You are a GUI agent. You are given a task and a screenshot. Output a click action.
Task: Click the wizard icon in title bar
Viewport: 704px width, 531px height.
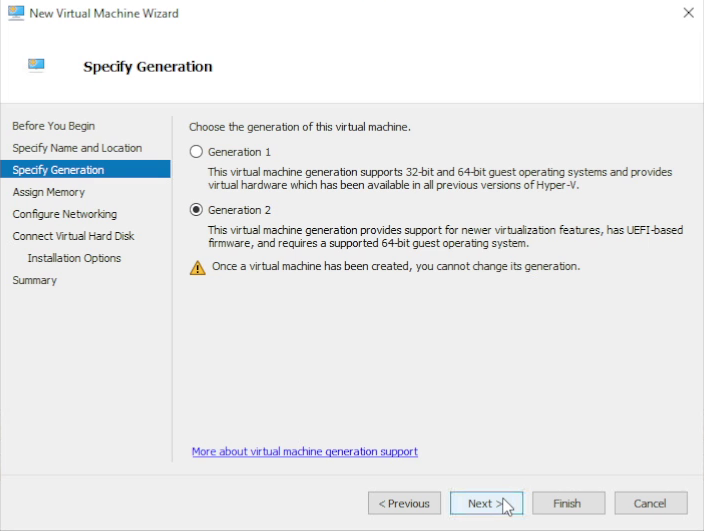(x=14, y=13)
